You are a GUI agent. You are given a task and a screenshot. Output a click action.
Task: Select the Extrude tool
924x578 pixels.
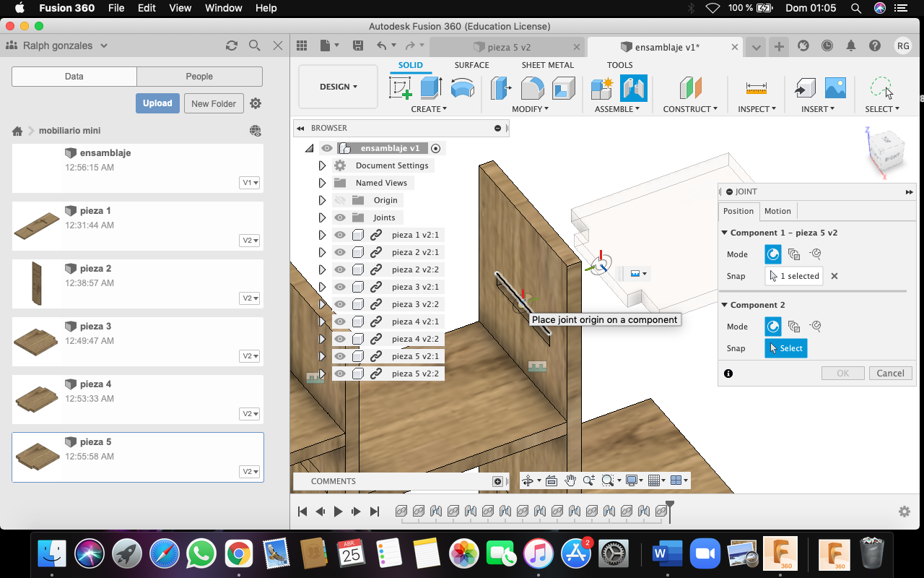[431, 88]
